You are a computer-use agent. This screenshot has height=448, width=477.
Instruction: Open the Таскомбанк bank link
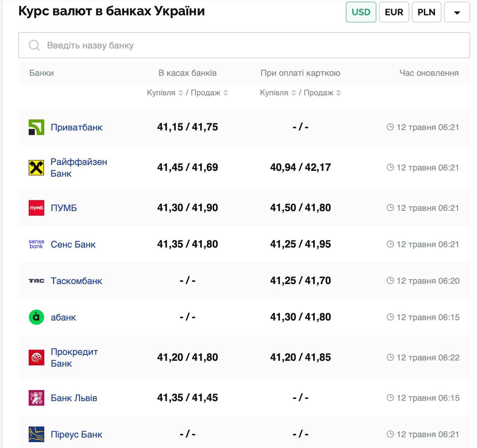(76, 281)
